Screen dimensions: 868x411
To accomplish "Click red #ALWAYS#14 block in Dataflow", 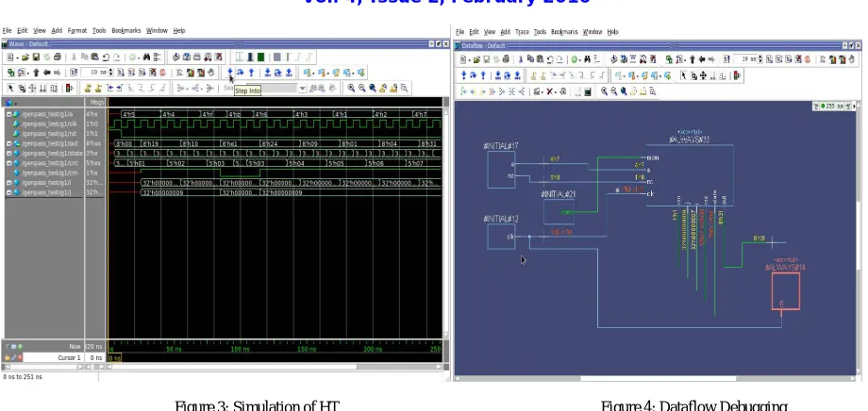I will (786, 291).
